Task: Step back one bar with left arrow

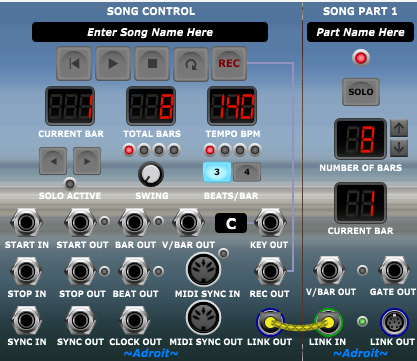Action: click(53, 161)
